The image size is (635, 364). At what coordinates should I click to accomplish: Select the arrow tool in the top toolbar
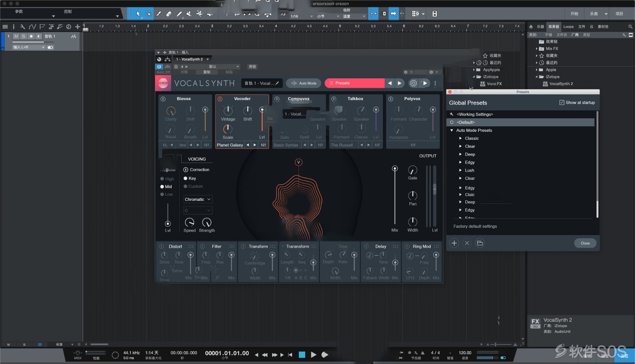138,14
